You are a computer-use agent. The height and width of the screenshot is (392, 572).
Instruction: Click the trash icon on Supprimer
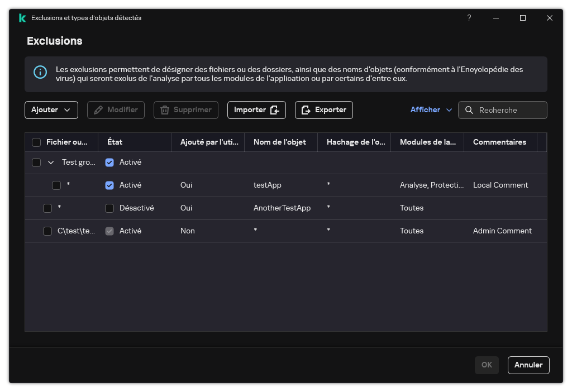pyautogui.click(x=165, y=110)
